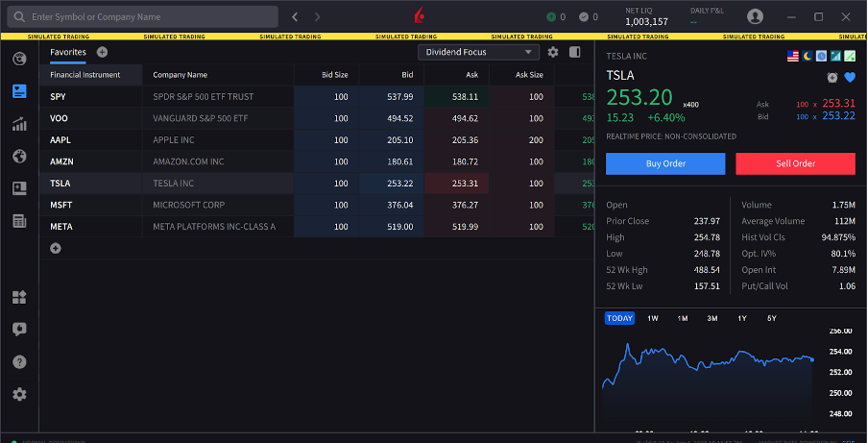Open the Dividend Focus dropdown

tap(479, 52)
